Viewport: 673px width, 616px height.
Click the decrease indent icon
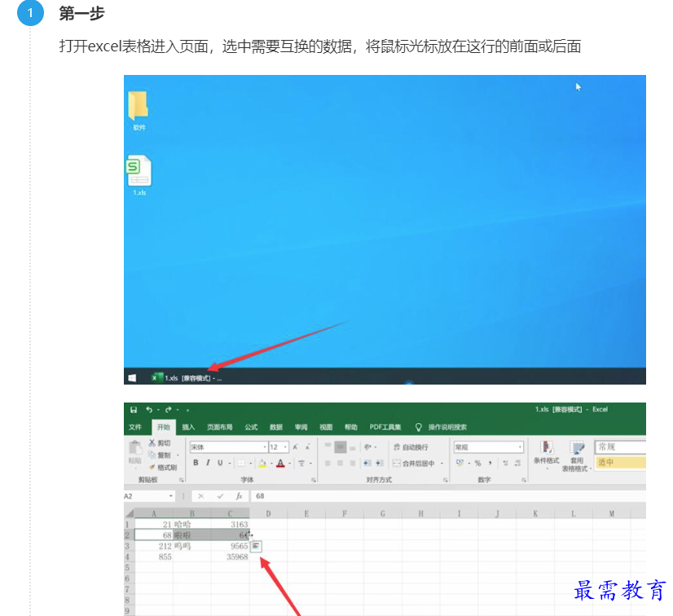point(367,463)
